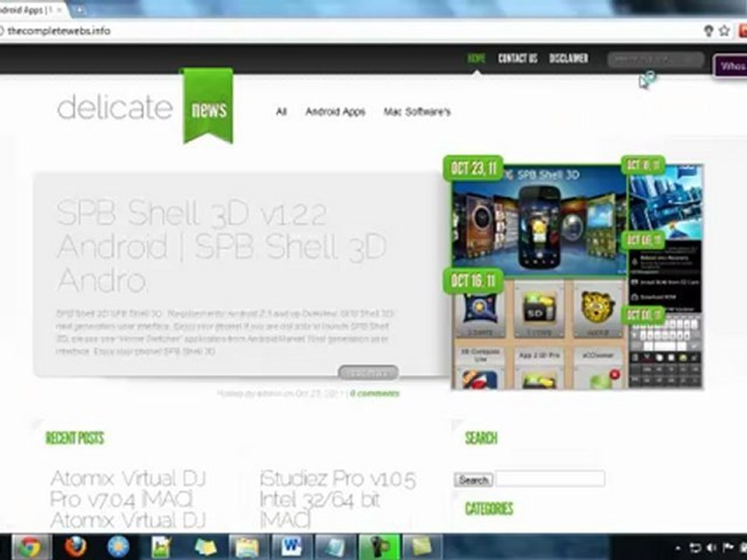747x560 pixels.
Task: Click the green news ribbon logo
Action: [209, 106]
